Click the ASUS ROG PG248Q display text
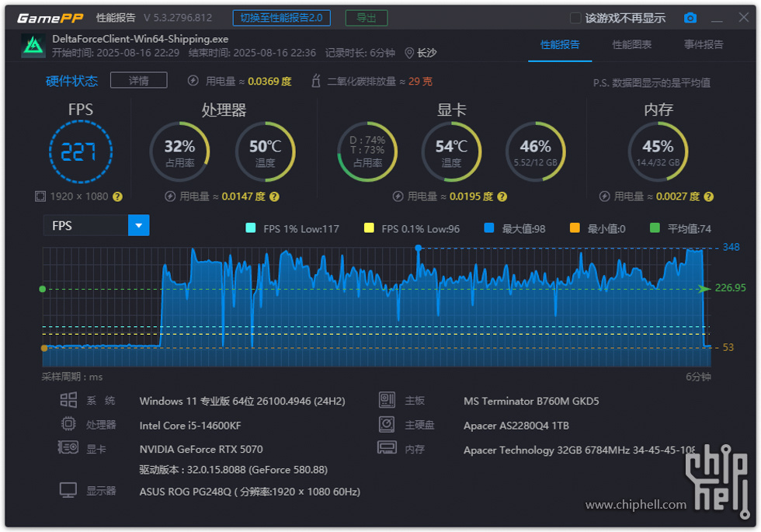Screen dimensions: 761x532 coord(250,492)
